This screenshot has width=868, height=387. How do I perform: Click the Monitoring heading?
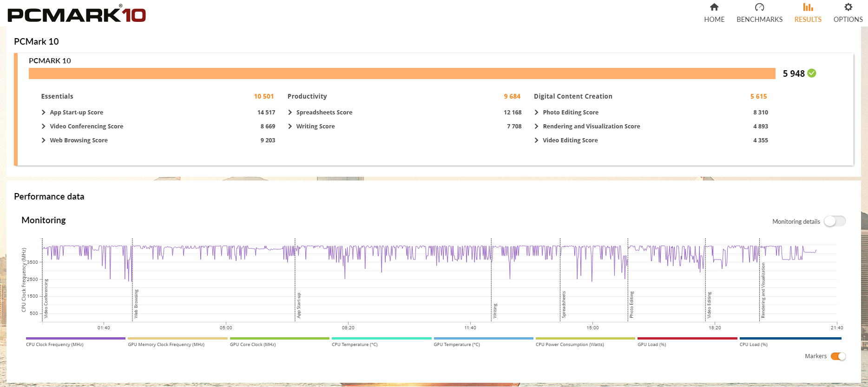point(44,220)
